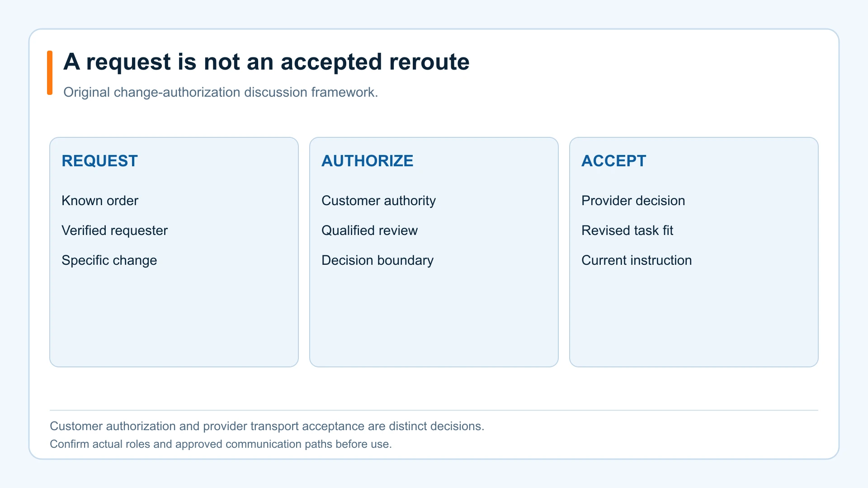
Task: Select the 'Specific change' item
Action: (109, 260)
